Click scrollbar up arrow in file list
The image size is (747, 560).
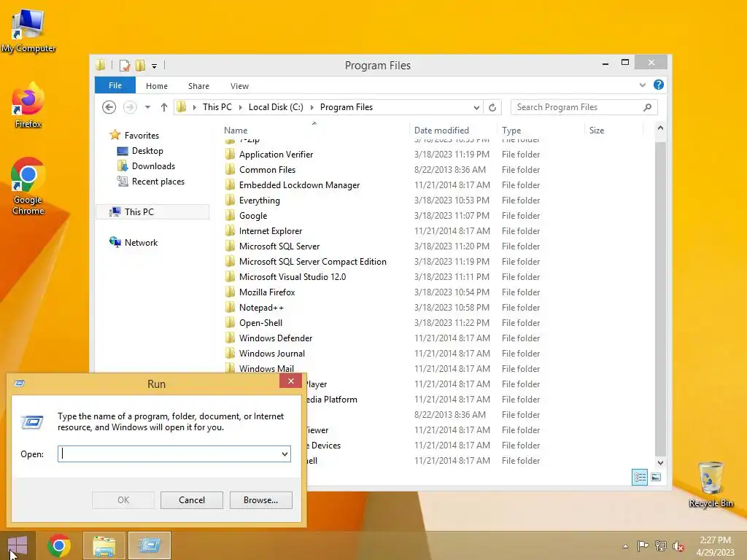click(660, 128)
